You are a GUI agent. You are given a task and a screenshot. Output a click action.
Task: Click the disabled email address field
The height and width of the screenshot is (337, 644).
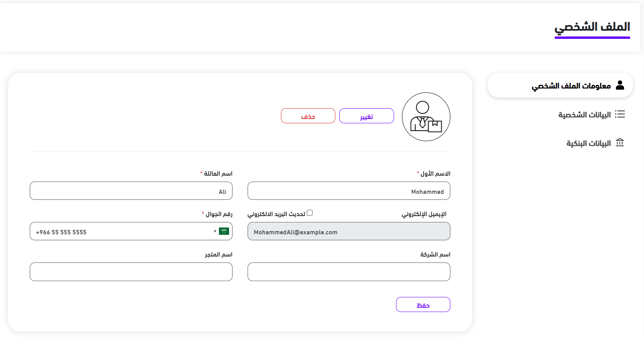349,232
